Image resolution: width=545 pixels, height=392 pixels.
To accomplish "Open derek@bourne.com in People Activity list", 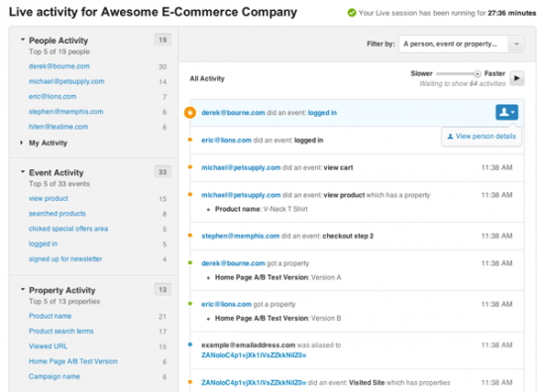I will point(59,66).
